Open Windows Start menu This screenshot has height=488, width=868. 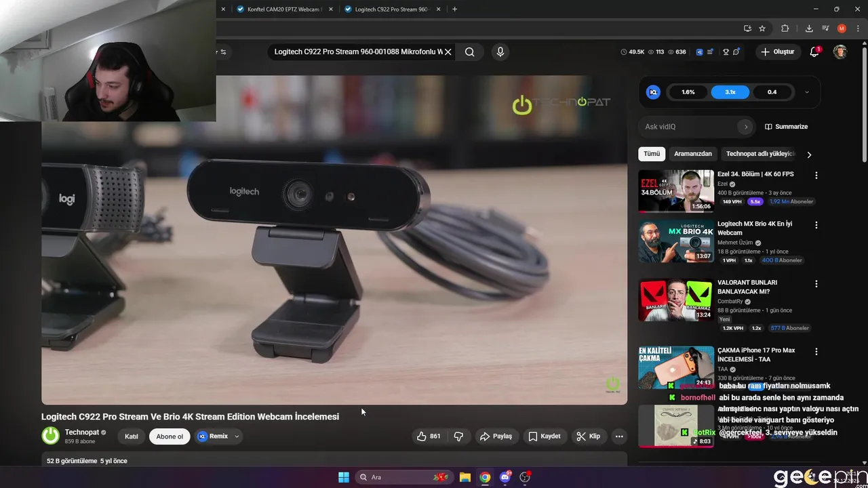click(x=344, y=477)
